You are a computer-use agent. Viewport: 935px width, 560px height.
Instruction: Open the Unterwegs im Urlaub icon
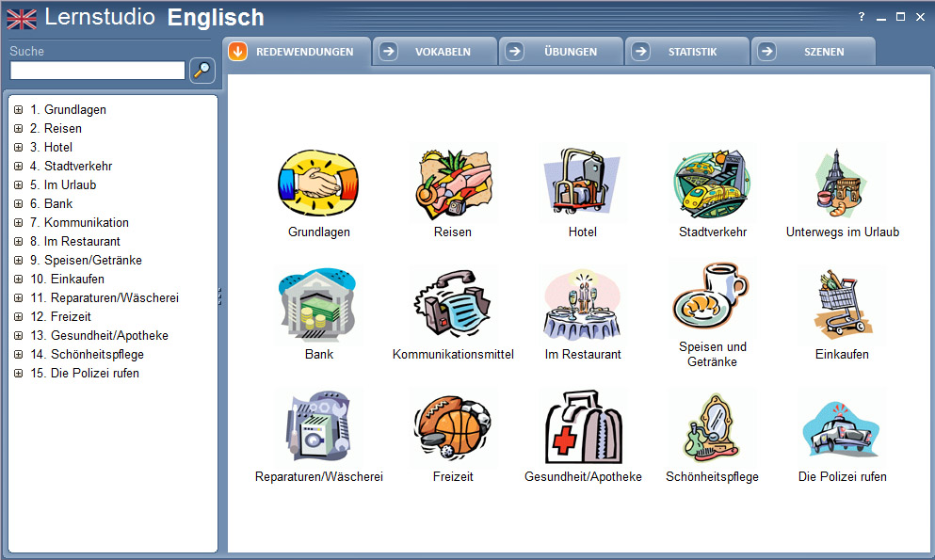[x=842, y=183]
